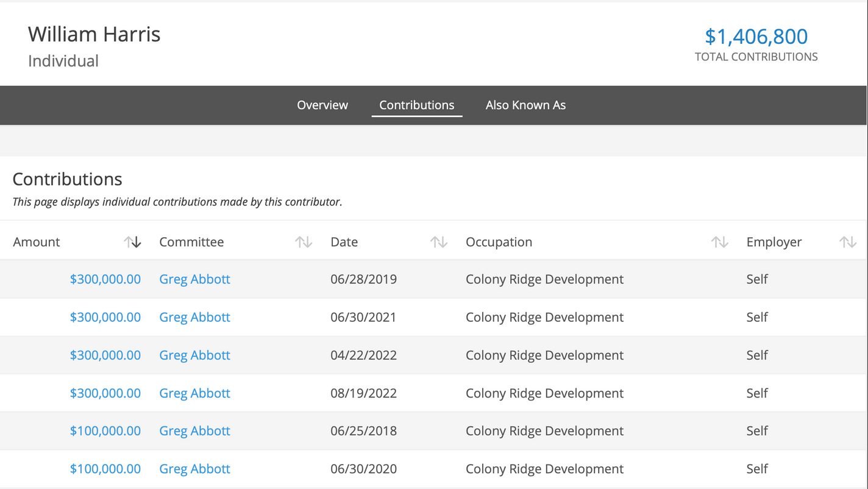
Task: Select the date 06/28/2019 cell
Action: (364, 279)
